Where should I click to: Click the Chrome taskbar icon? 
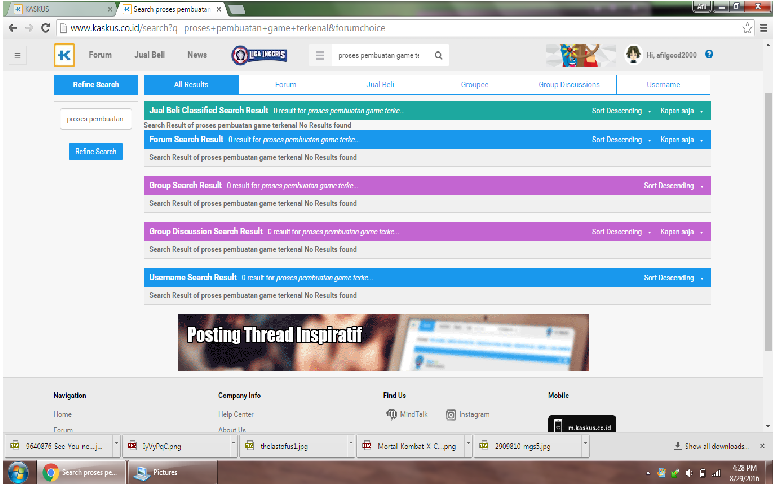[50, 473]
